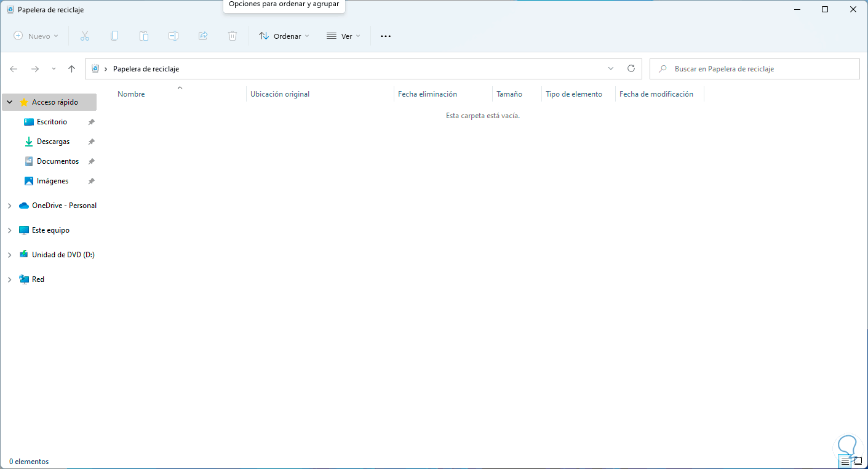
Task: Refresh the Papelera de reciclaje view
Action: pos(631,69)
